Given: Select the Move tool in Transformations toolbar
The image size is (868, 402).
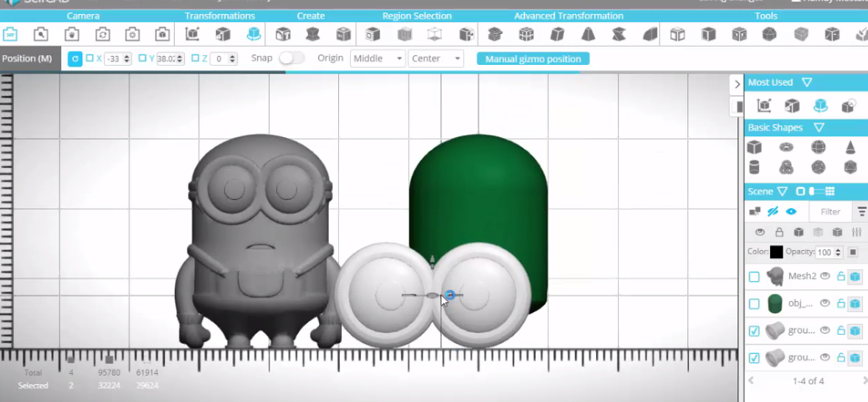Looking at the screenshot, I should 192,35.
